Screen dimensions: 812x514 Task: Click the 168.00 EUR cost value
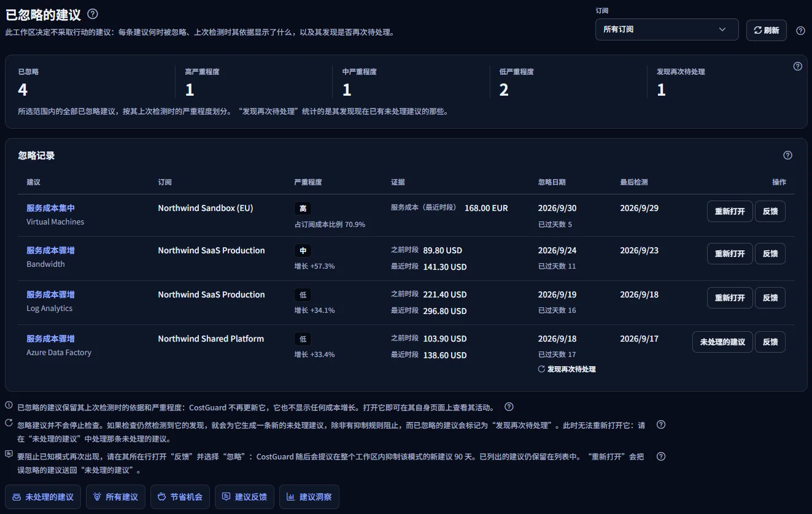(487, 209)
